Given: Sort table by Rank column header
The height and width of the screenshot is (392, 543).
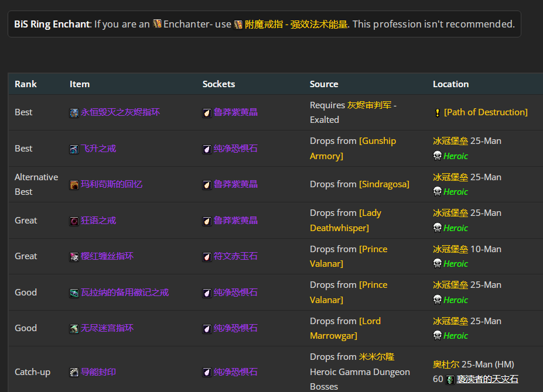Looking at the screenshot, I should 26,84.
